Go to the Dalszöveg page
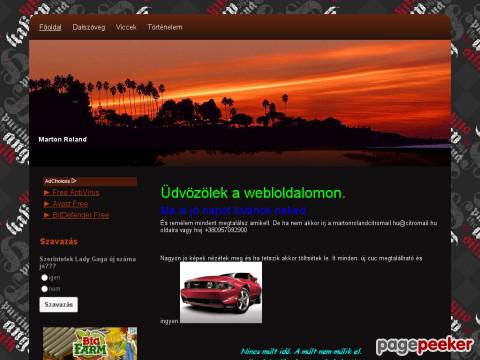480x360 pixels. tap(89, 27)
